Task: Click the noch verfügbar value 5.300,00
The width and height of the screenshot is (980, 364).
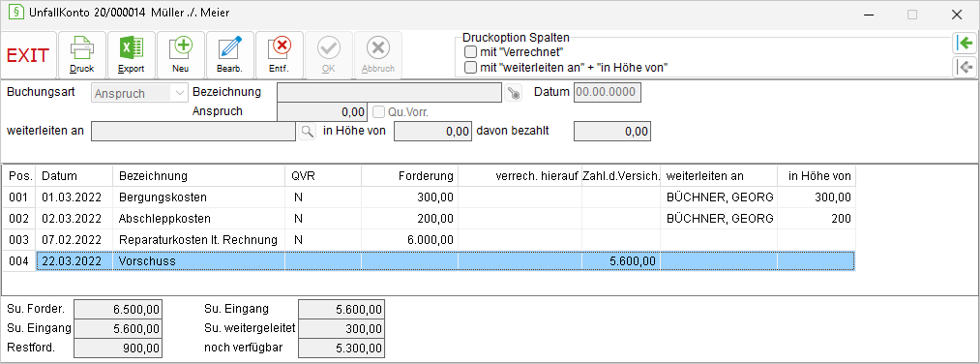Action: 342,348
